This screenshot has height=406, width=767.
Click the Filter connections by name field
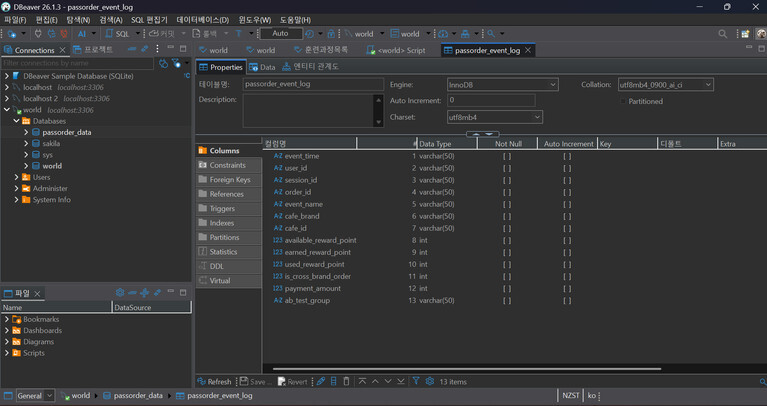point(78,63)
